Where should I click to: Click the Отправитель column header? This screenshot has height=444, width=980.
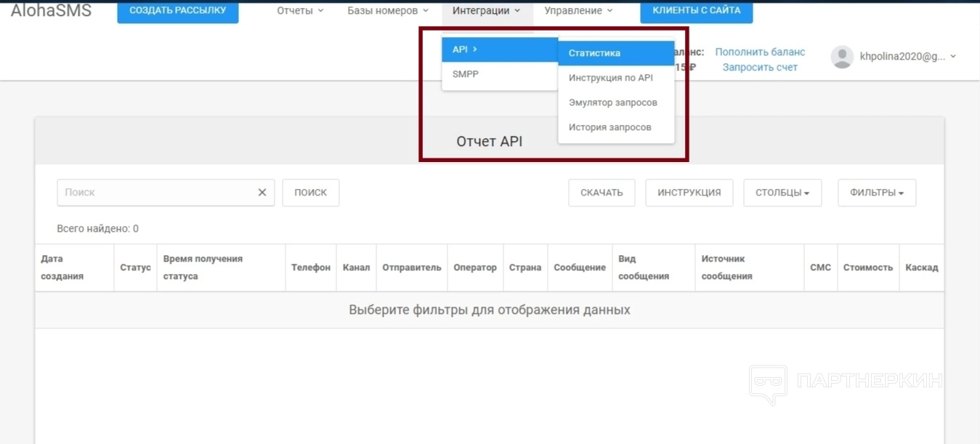pos(412,267)
